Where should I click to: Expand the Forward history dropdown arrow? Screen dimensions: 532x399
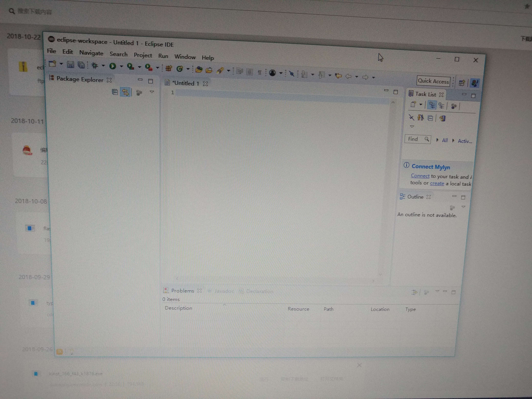(x=374, y=78)
